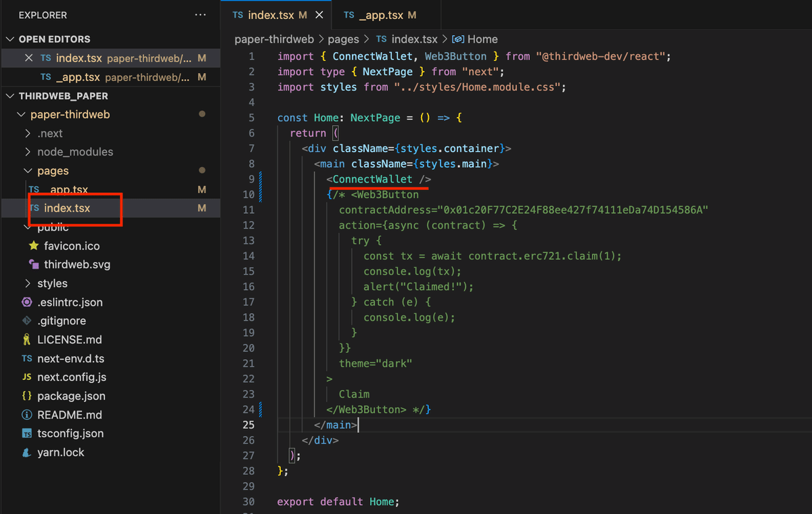Image resolution: width=812 pixels, height=514 pixels.
Task: Expand the node_modules folder
Action: click(28, 152)
